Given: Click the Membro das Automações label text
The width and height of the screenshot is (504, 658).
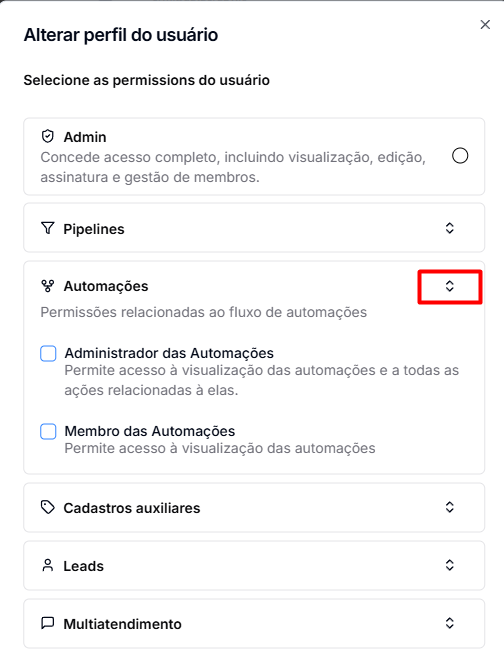Looking at the screenshot, I should coord(150,431).
